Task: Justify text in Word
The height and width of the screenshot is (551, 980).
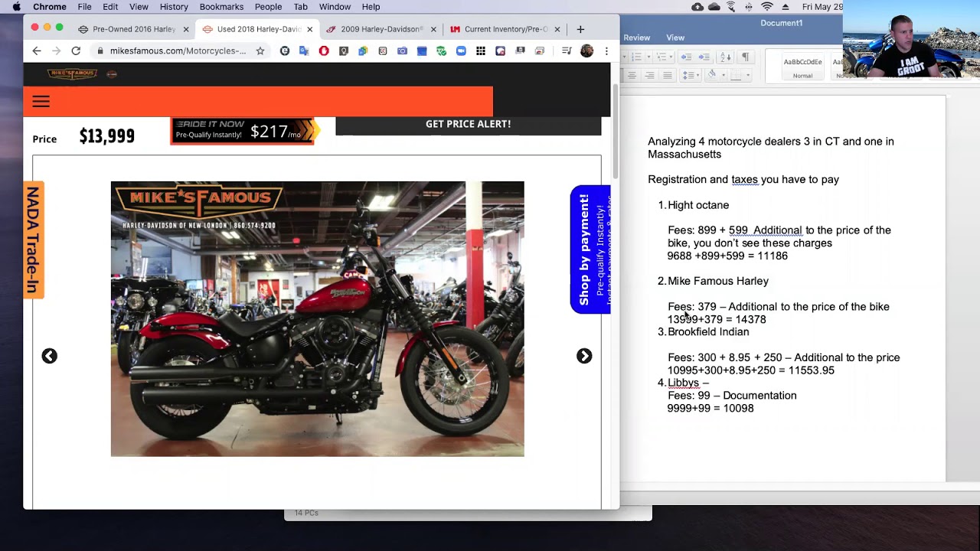Action: point(668,75)
